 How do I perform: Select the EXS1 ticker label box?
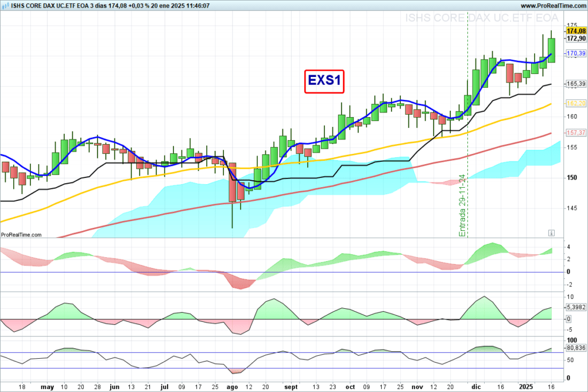[324, 81]
